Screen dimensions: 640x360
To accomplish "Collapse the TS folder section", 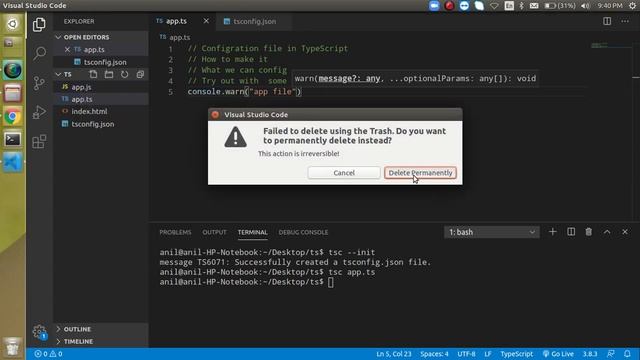I will click(x=68, y=74).
